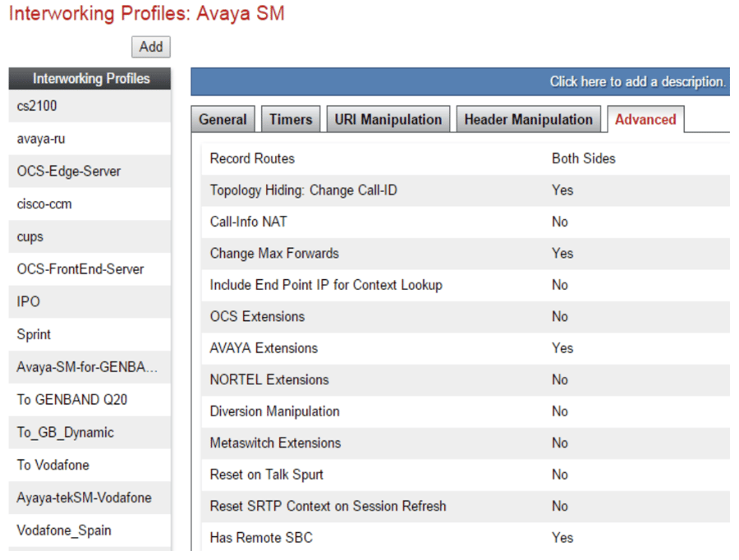Screen dimensions: 739x560
Task: Click the No value for OCS Extensions
Action: (560, 316)
